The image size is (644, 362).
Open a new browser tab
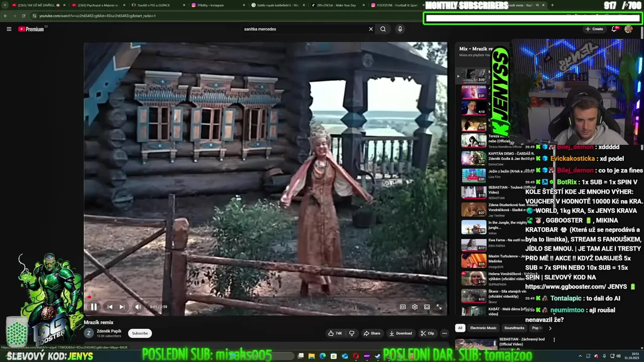pos(552,5)
